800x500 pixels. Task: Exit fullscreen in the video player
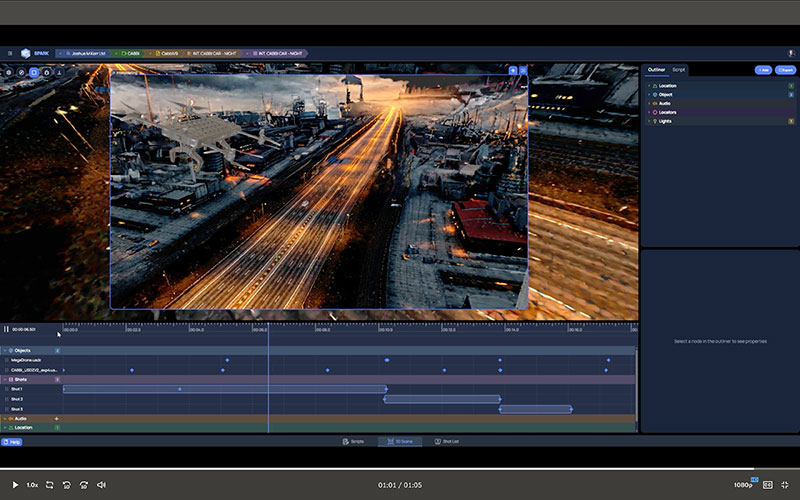(x=785, y=485)
